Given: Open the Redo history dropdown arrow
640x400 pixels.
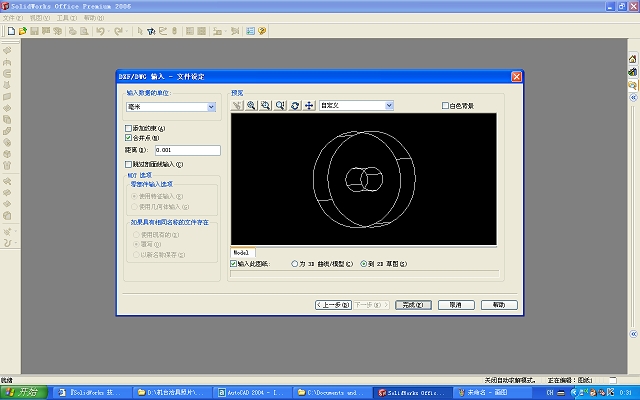Looking at the screenshot, I should coord(127,31).
